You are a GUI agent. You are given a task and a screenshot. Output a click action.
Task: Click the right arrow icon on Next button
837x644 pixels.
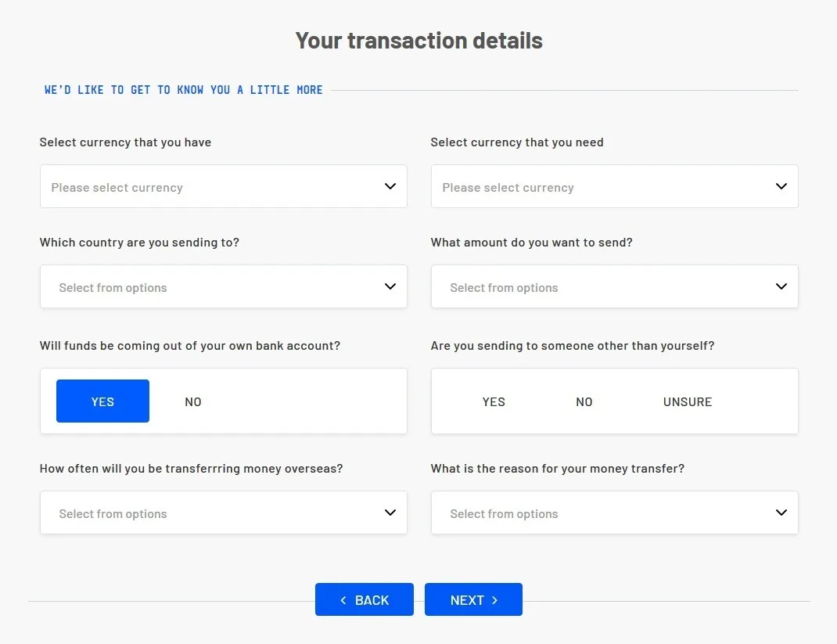tap(494, 600)
